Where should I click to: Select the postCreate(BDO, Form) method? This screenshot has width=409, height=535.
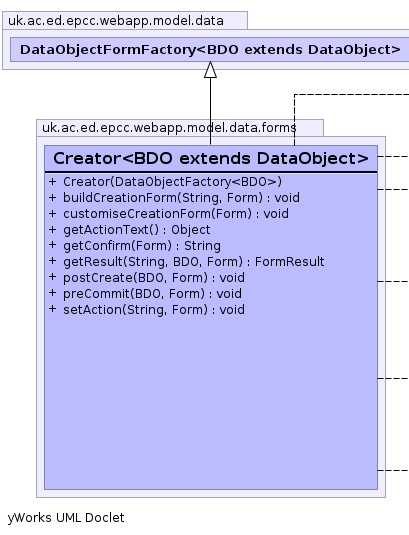click(x=154, y=278)
